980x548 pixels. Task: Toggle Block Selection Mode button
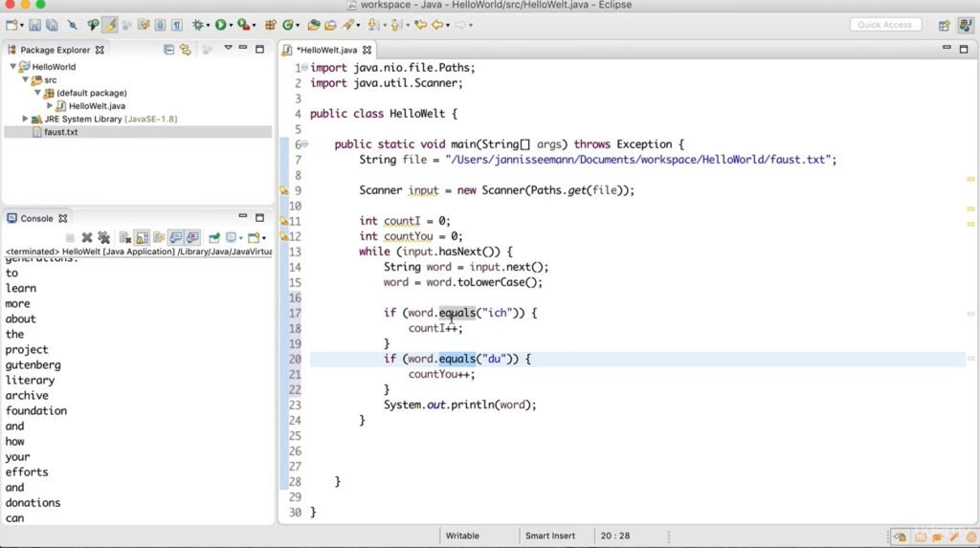(x=160, y=25)
